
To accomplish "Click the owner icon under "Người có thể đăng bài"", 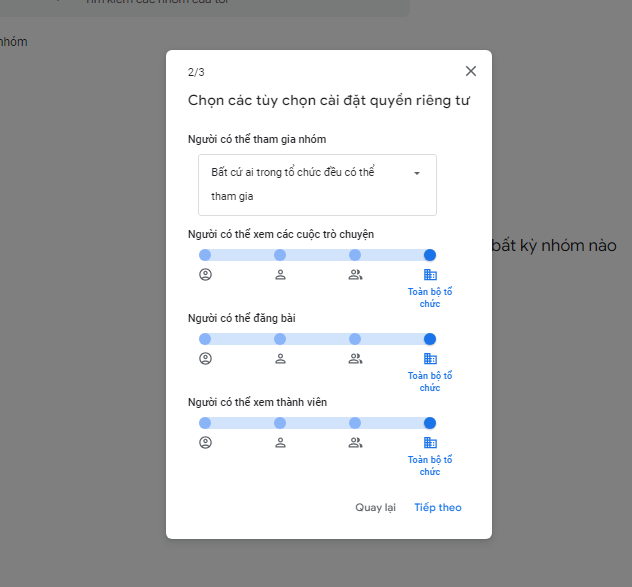I will [205, 358].
